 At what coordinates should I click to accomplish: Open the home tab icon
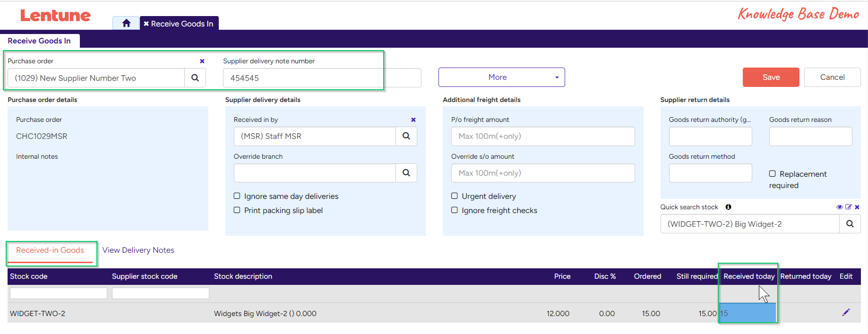(126, 23)
